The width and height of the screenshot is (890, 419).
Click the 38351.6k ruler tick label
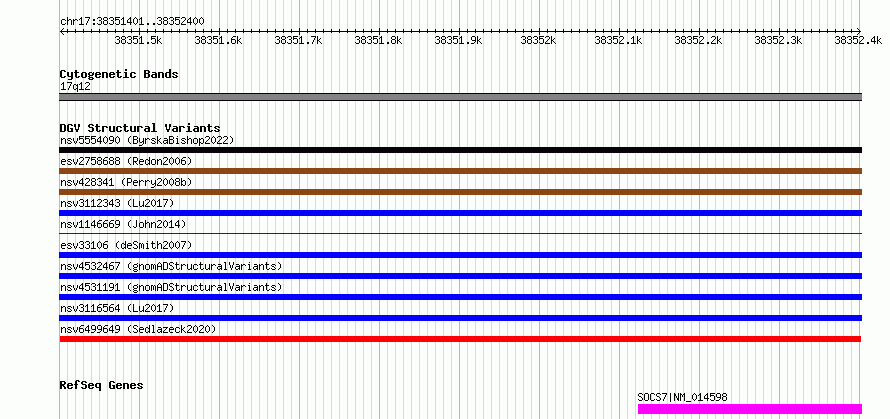click(x=218, y=40)
